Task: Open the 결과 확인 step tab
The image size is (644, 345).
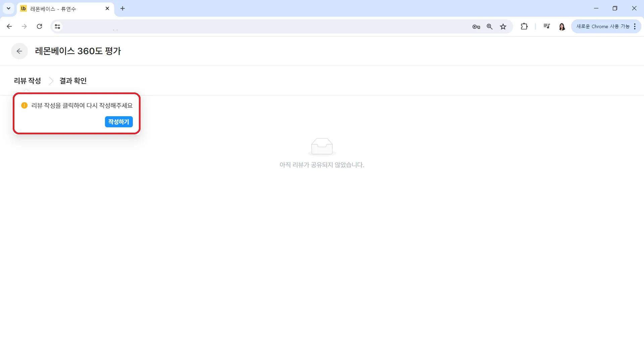Action: [73, 81]
